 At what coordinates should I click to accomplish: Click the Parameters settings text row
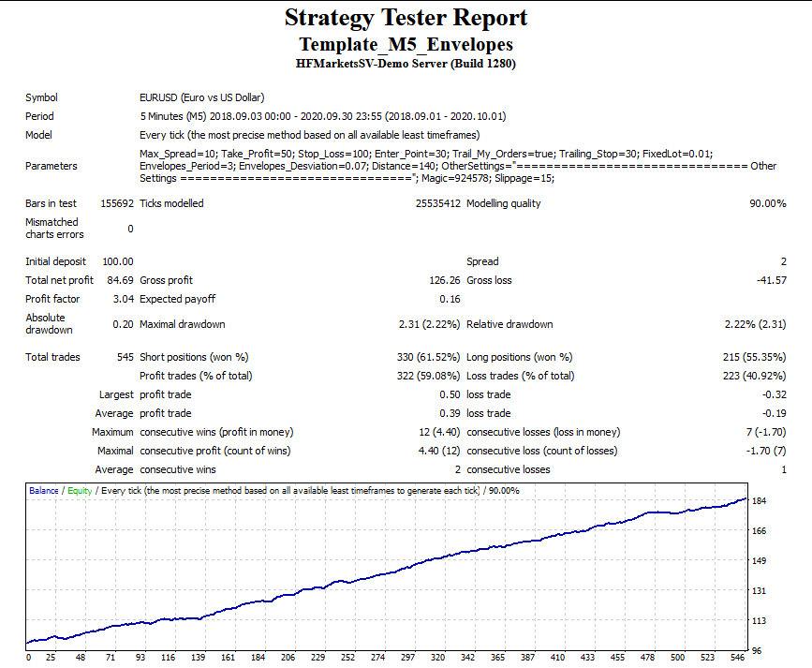pyautogui.click(x=421, y=166)
